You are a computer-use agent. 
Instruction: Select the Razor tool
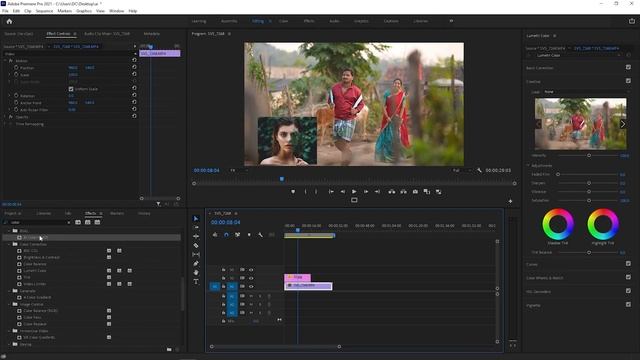196,245
